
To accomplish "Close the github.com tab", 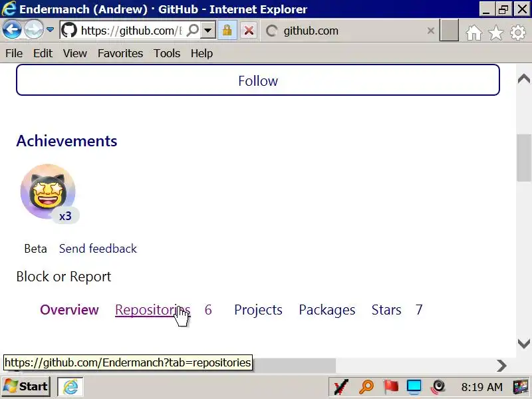I will pos(430,31).
